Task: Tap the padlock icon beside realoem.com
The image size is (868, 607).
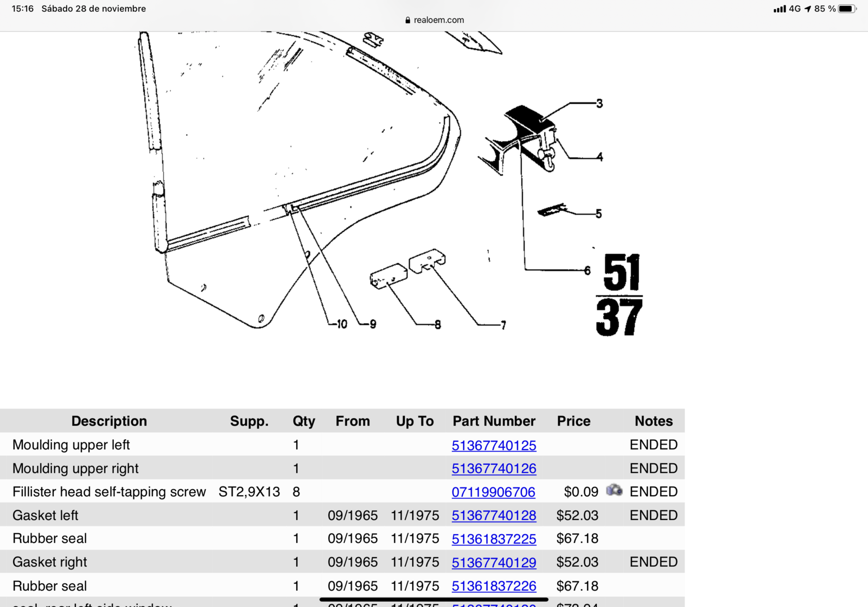Action: click(x=407, y=20)
